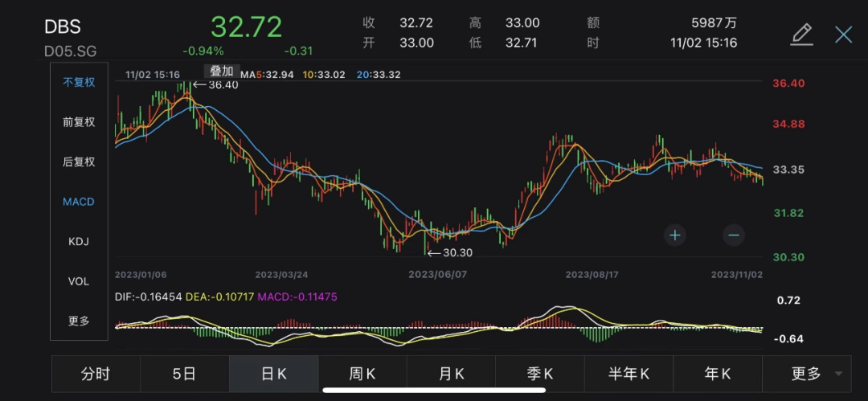Select 前复权 adjustment option

point(79,122)
